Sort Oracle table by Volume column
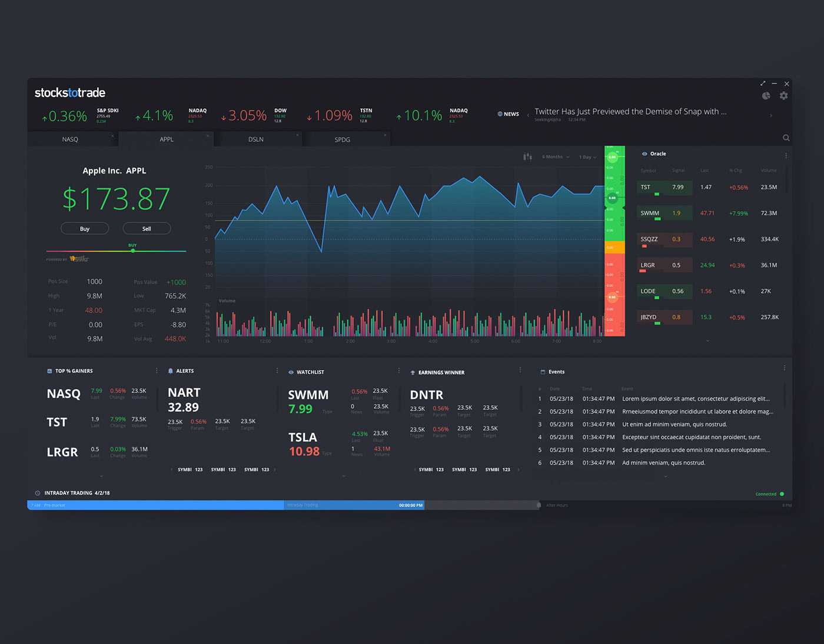This screenshot has width=824, height=644. 768,171
